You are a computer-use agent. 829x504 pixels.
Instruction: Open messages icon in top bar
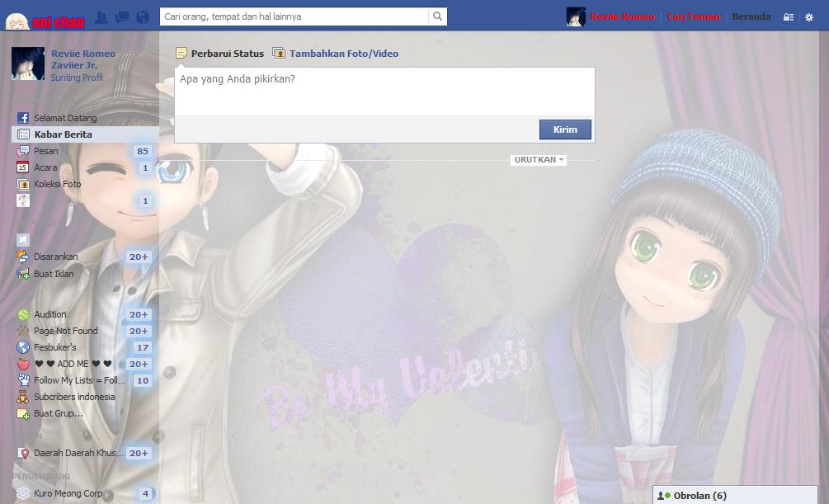[122, 17]
